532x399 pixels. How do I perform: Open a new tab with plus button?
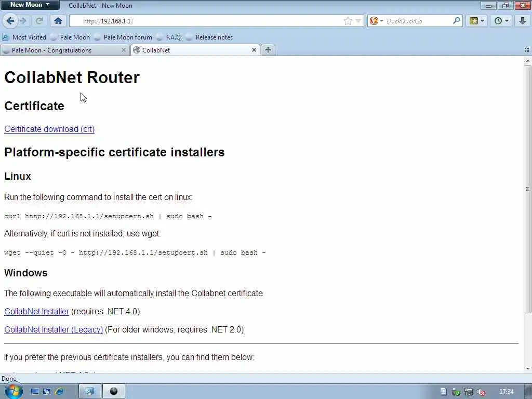(268, 50)
